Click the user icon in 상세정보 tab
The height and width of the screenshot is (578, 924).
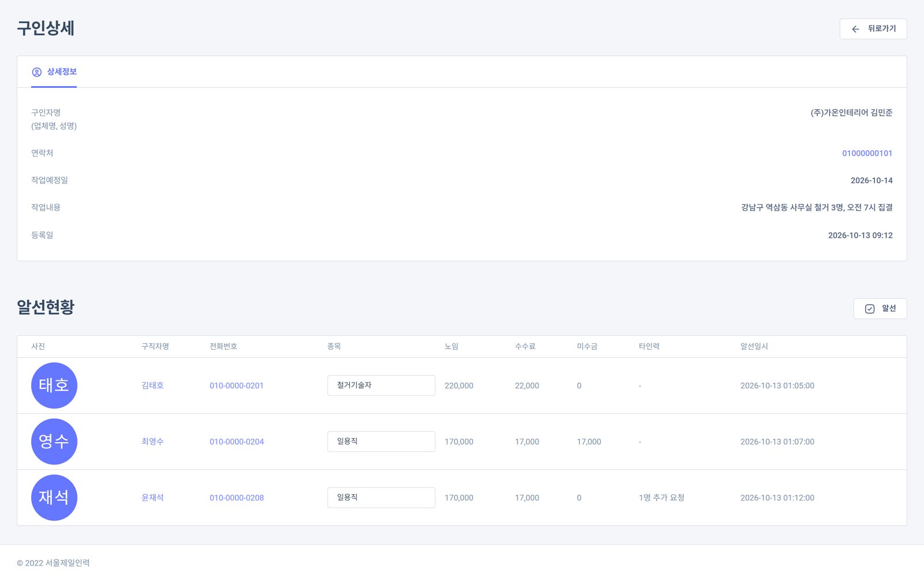[x=37, y=72]
